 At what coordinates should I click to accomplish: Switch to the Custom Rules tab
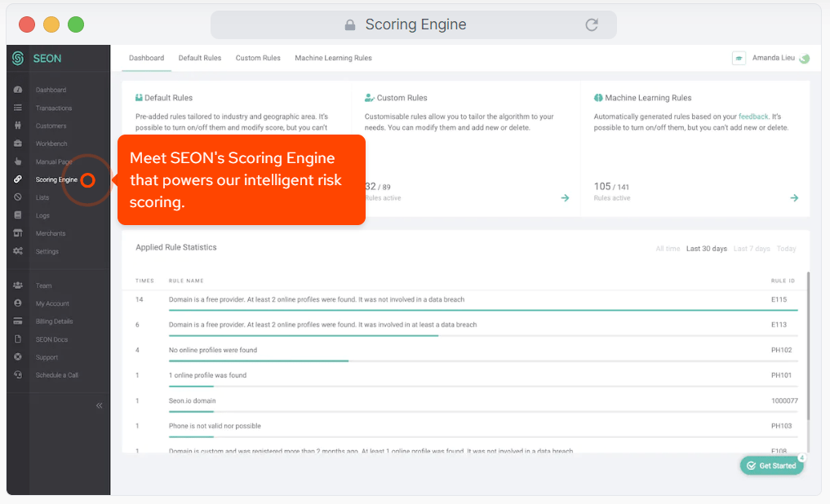pyautogui.click(x=258, y=58)
